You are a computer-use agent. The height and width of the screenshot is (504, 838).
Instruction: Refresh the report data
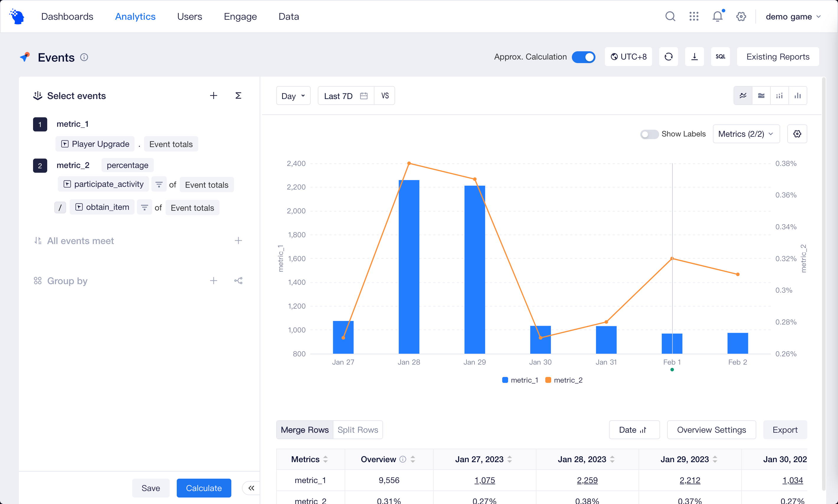click(x=668, y=57)
